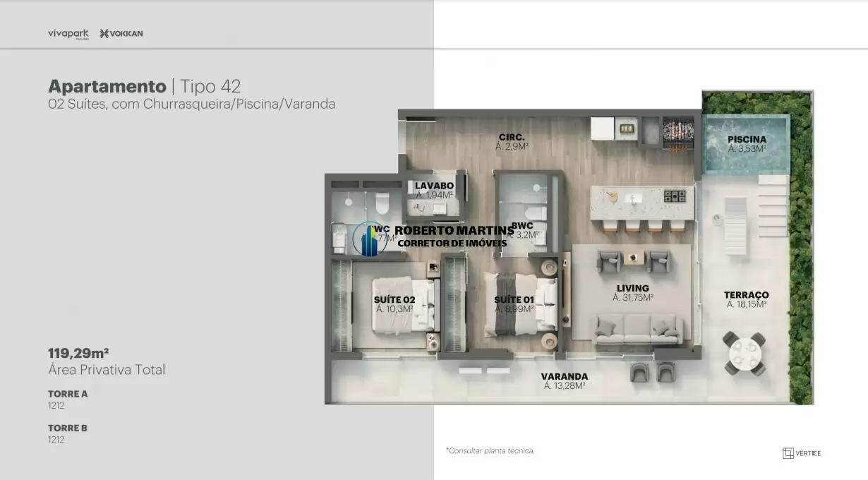The image size is (868, 480).
Task: Click the 119,29m² total area text
Action: (x=78, y=353)
